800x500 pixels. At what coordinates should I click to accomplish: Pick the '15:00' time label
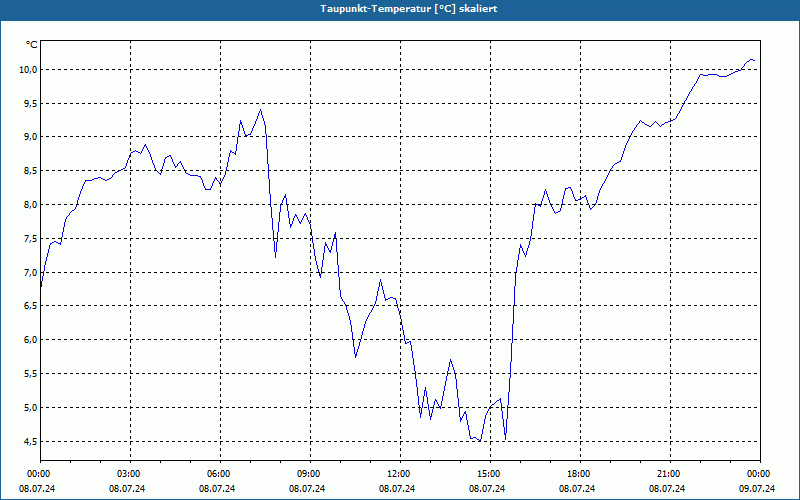[488, 474]
